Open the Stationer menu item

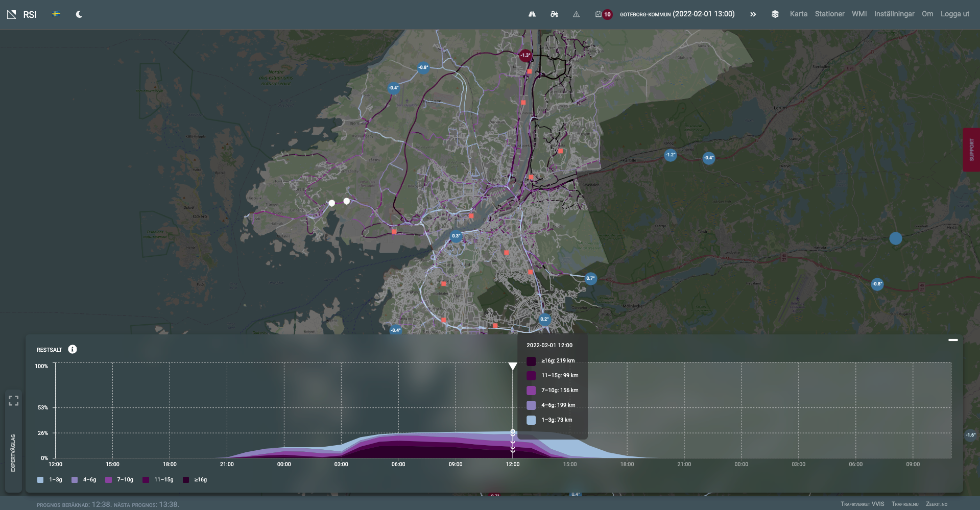829,14
